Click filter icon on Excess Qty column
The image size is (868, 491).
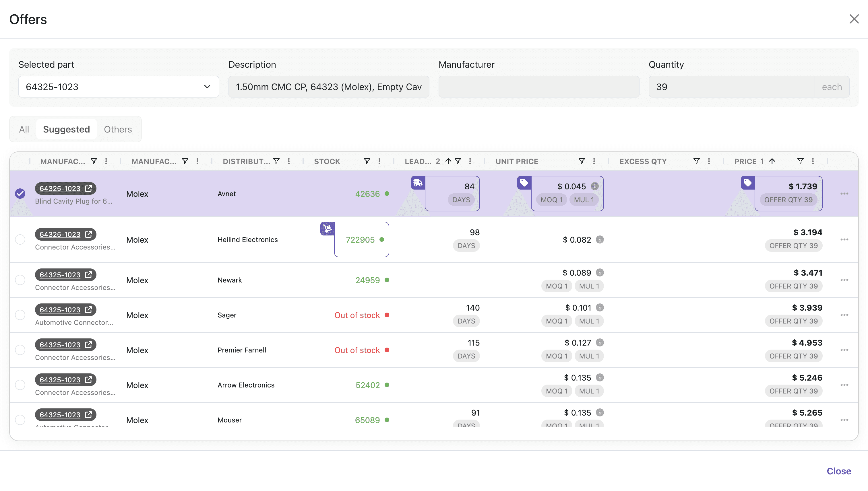click(x=696, y=161)
